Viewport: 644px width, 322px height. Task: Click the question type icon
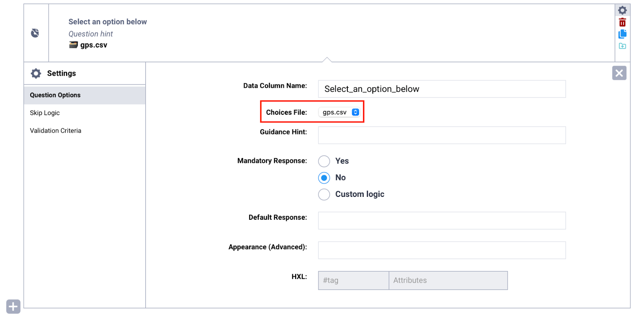[x=35, y=33]
